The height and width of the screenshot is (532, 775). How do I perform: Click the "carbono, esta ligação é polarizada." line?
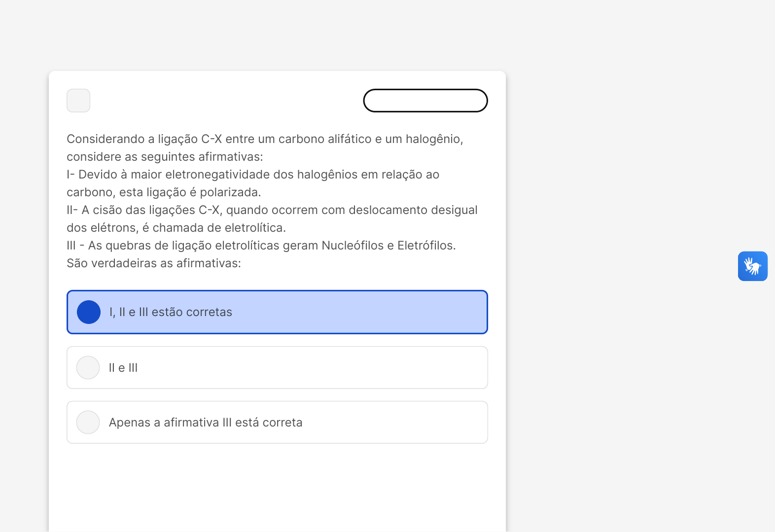tap(164, 192)
